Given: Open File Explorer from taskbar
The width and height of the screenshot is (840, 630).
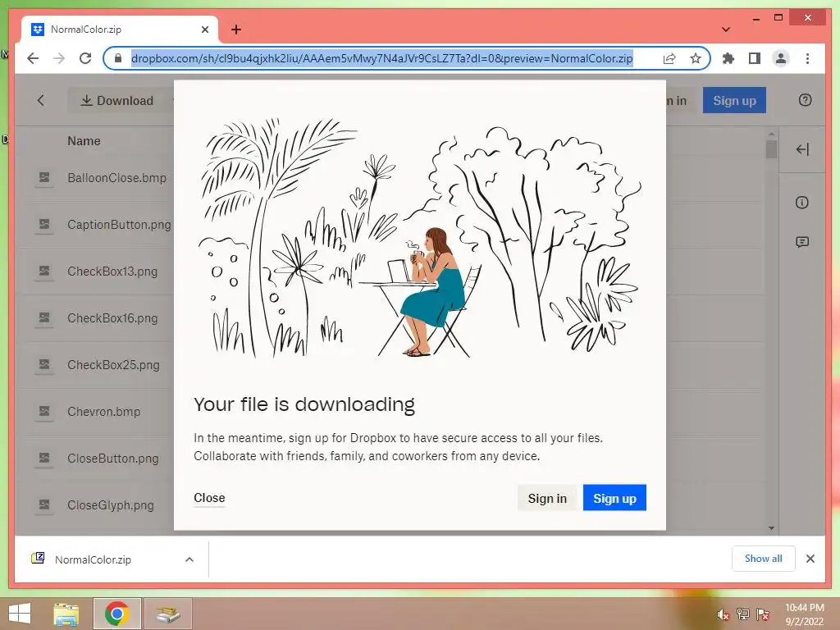Looking at the screenshot, I should tap(66, 614).
